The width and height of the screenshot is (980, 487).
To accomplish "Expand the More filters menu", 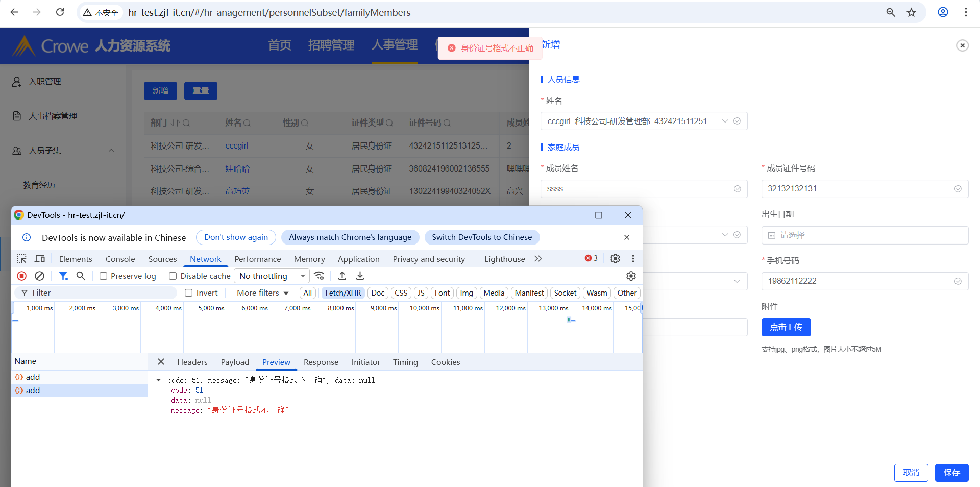I will point(262,293).
